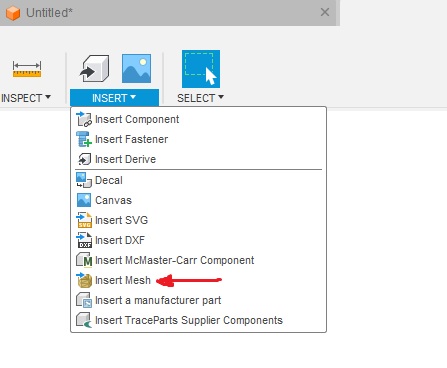Click the orange cube document icon
447x368 pixels.
pyautogui.click(x=13, y=13)
